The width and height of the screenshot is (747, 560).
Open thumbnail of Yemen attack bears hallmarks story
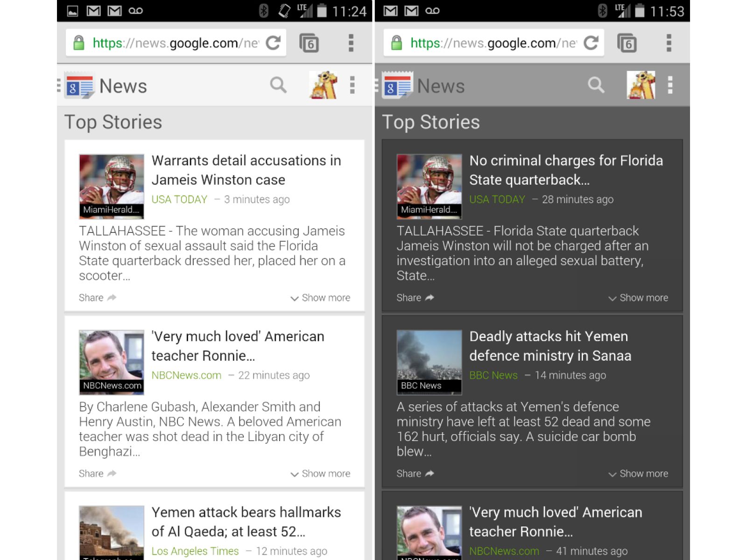point(112,533)
